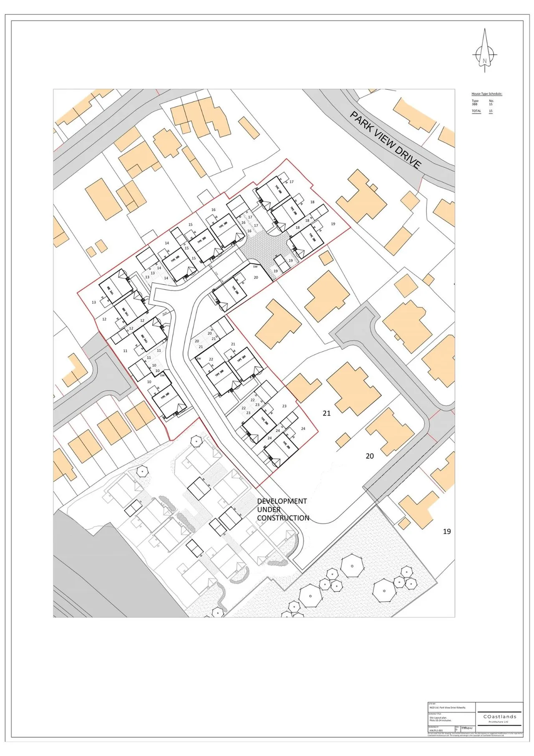The image size is (534, 756).
Task: Click the large number 21 house label
Action: 327,413
